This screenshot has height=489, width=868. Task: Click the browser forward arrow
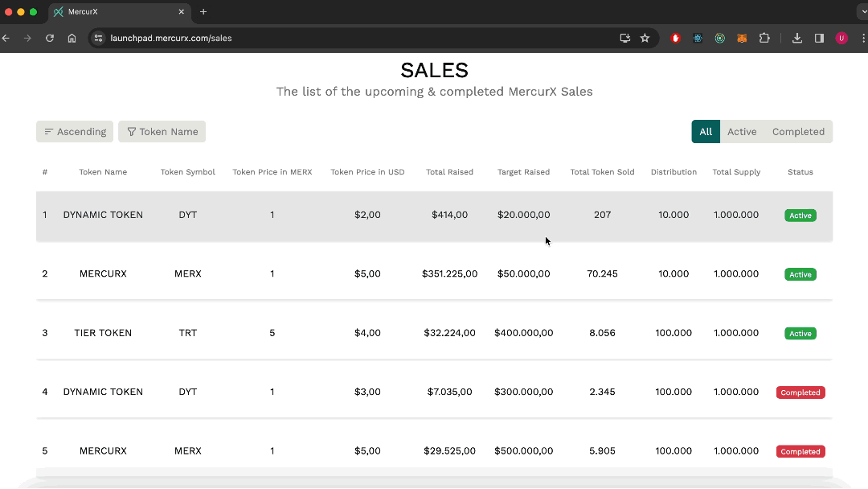27,39
